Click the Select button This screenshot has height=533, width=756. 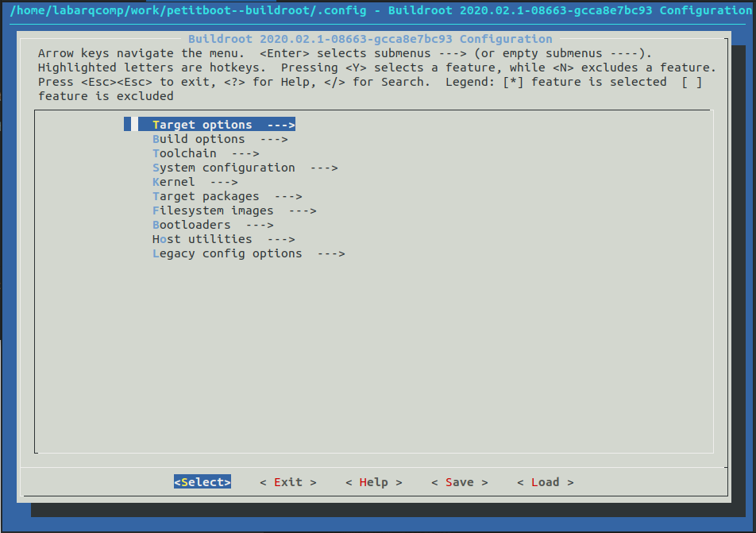pyautogui.click(x=202, y=482)
